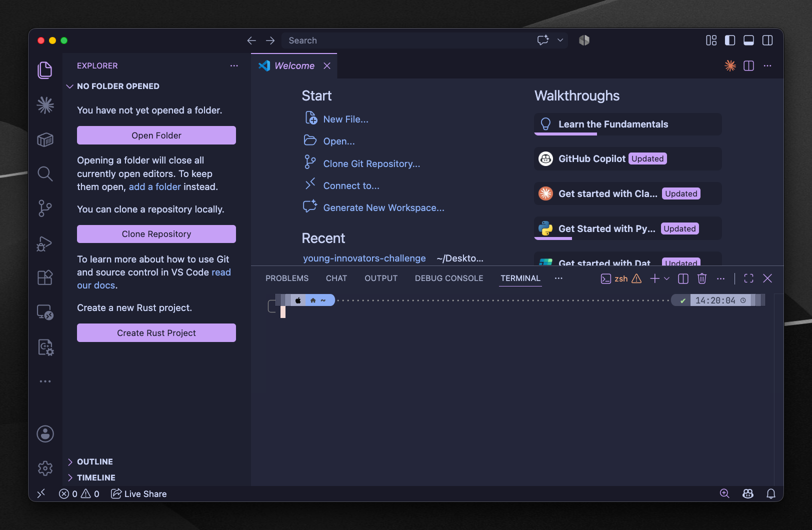
Task: Open the Source Control view
Action: click(x=45, y=208)
